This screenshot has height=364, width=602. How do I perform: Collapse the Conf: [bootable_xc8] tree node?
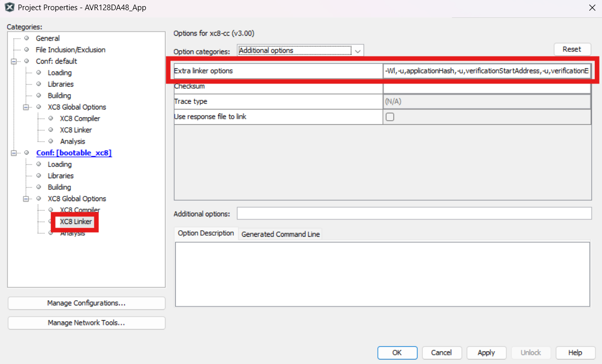coord(14,153)
